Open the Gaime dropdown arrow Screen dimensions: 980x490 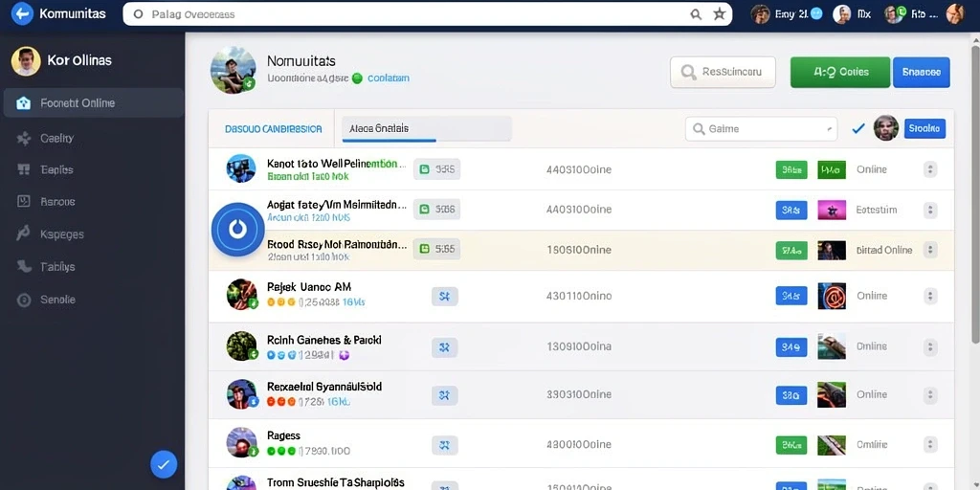pyautogui.click(x=830, y=129)
